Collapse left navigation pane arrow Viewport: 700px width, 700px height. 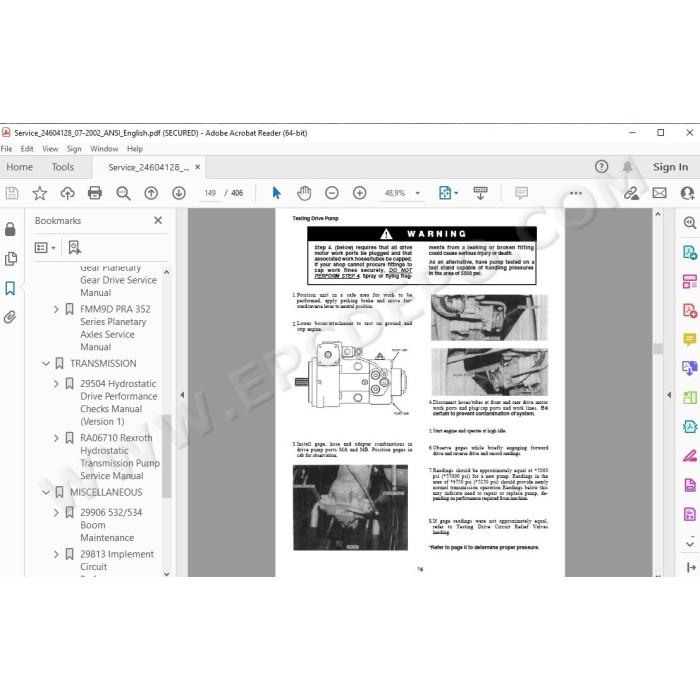pyautogui.click(x=182, y=395)
